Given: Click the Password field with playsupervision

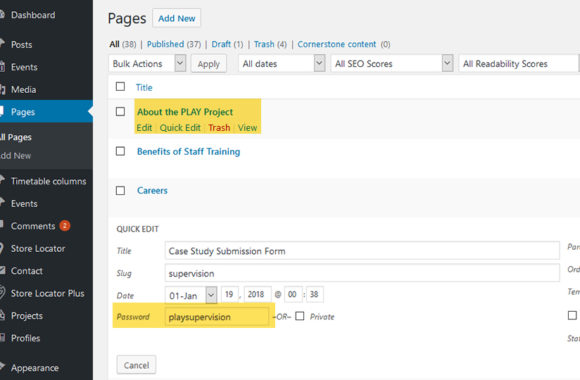Looking at the screenshot, I should [217, 317].
